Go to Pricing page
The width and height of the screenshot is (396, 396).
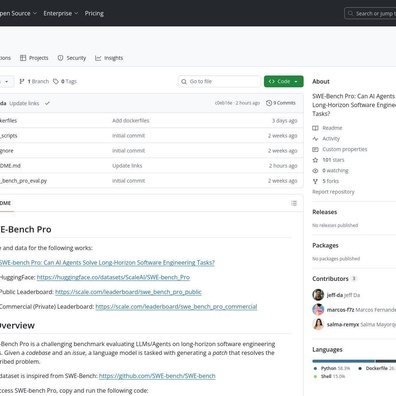coord(94,13)
